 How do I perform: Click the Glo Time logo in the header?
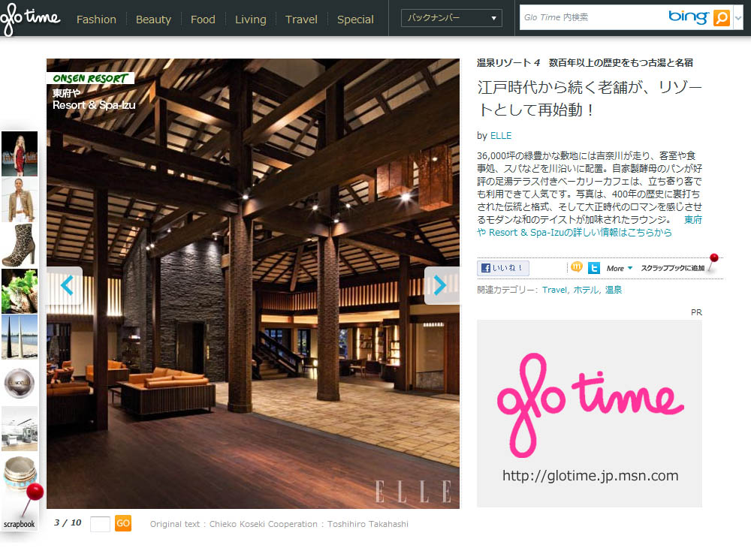30,20
